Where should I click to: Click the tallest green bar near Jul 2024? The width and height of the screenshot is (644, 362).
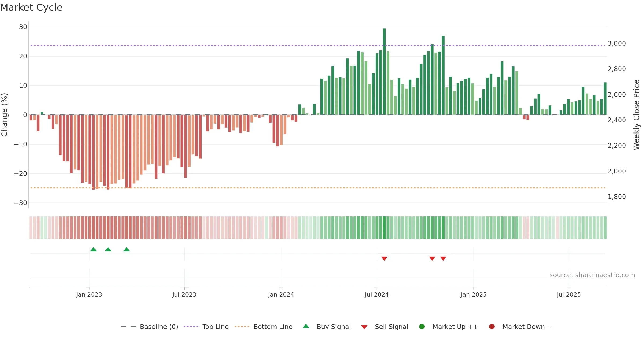click(384, 72)
